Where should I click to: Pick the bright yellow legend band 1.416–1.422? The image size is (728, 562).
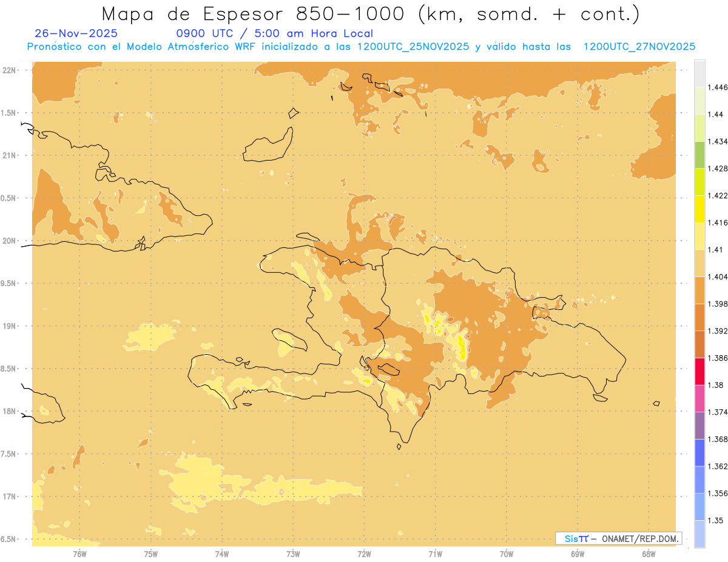pyautogui.click(x=699, y=209)
